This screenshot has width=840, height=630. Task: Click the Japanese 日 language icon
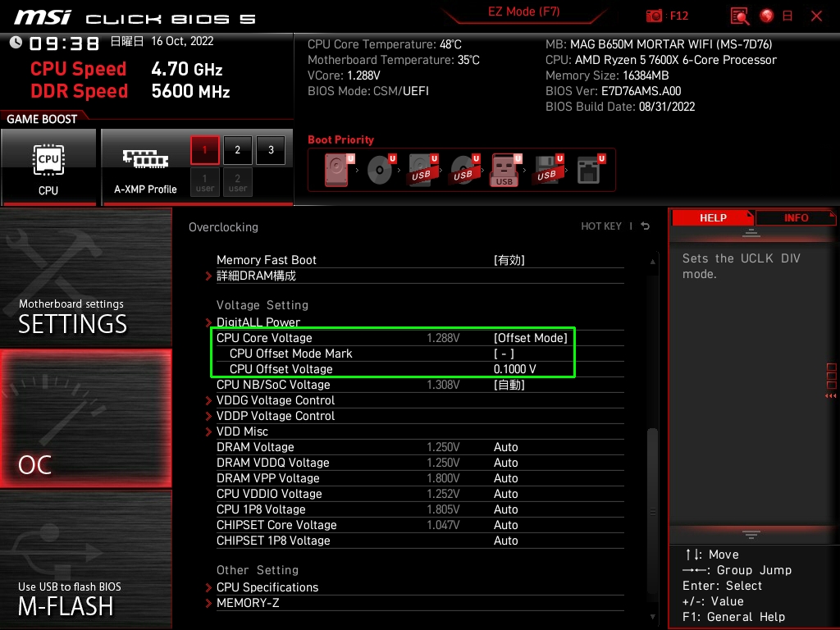tap(787, 16)
